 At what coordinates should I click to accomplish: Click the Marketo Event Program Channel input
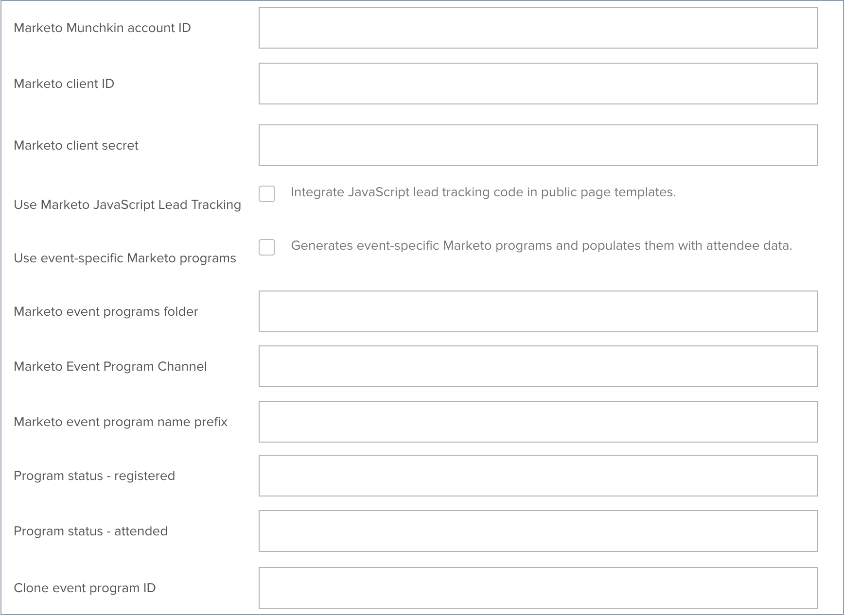click(538, 366)
